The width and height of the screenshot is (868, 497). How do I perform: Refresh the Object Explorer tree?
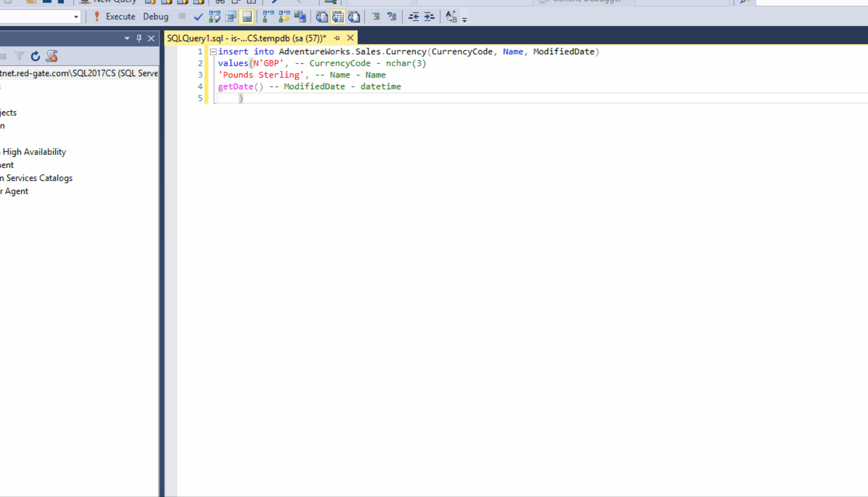coord(35,56)
